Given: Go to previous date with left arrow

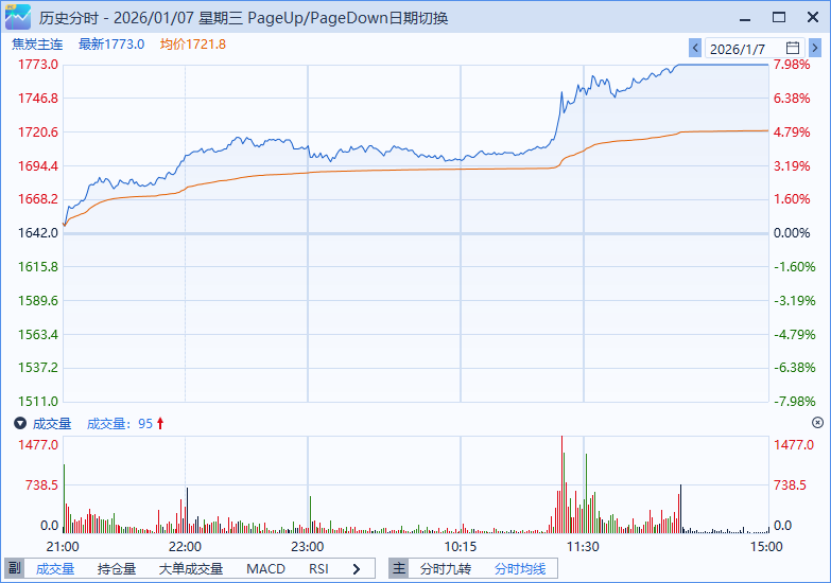Looking at the screenshot, I should 695,48.
